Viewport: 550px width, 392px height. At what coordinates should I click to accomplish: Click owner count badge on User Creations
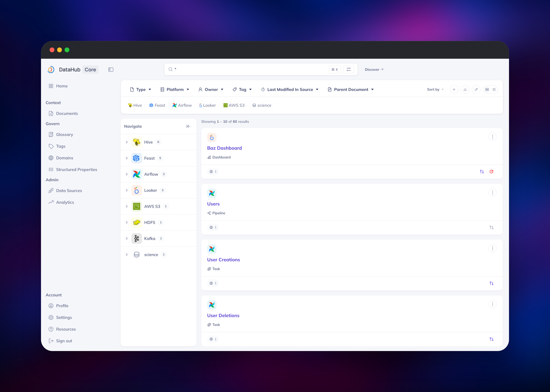click(213, 283)
